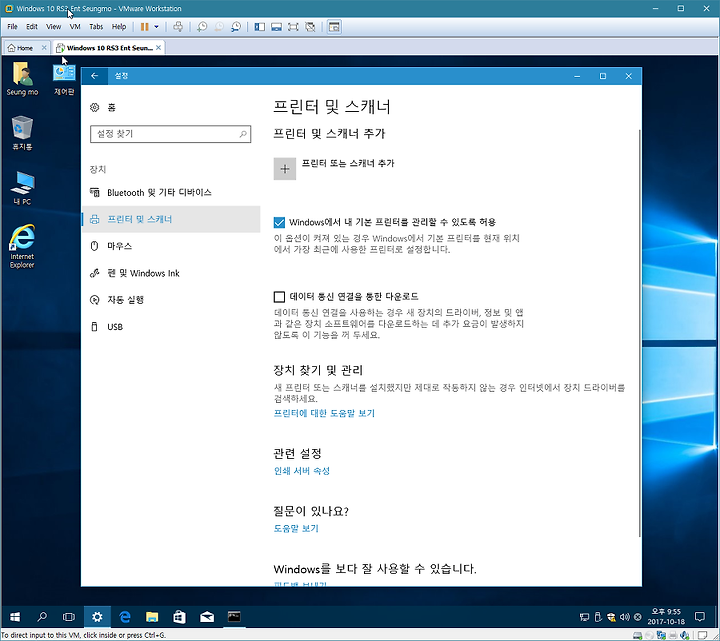Open File Explorer from the taskbar
Image resolution: width=720 pixels, height=641 pixels.
coord(152,617)
